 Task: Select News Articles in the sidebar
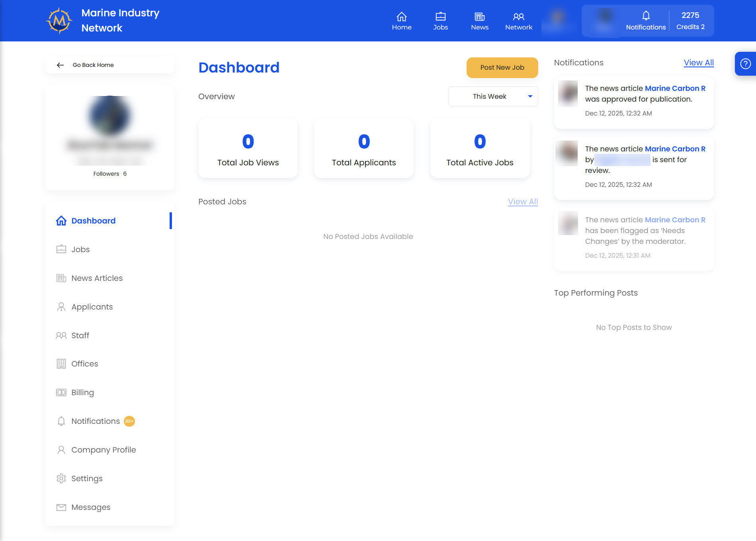(x=97, y=278)
